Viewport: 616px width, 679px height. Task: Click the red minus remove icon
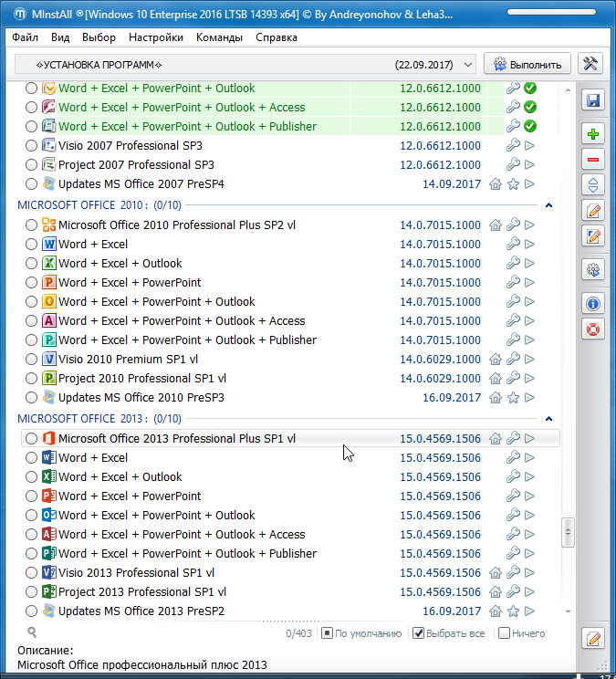coord(592,160)
